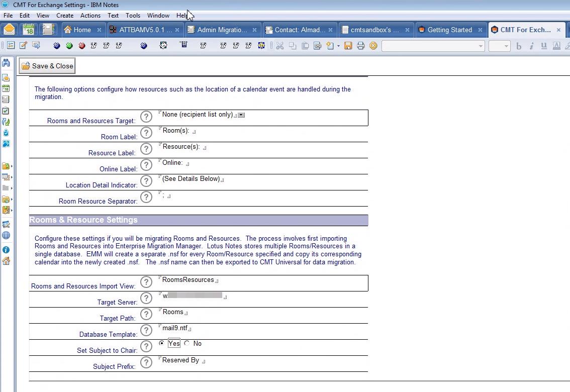Open the Calendar shortcut icon in the tab bar
Screen dimensions: 570x392
[28, 30]
